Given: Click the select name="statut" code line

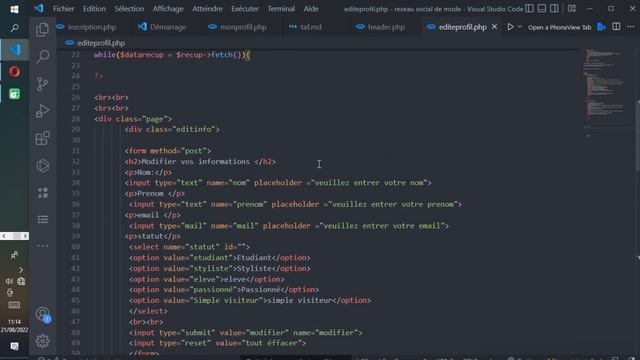Looking at the screenshot, I should 189,247.
